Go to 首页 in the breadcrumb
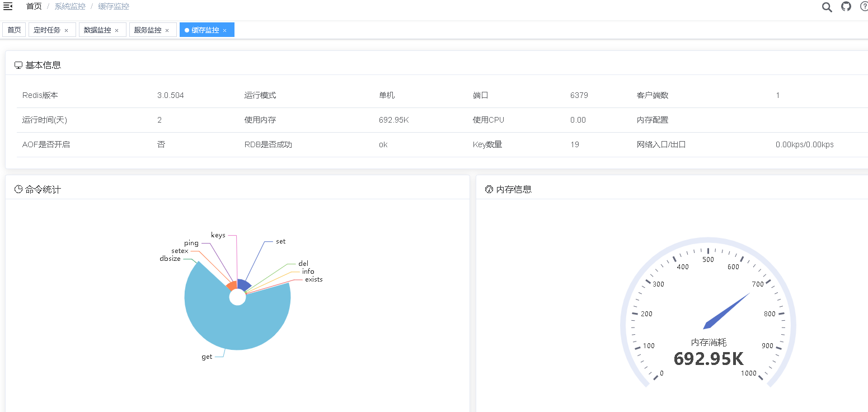 [x=34, y=7]
